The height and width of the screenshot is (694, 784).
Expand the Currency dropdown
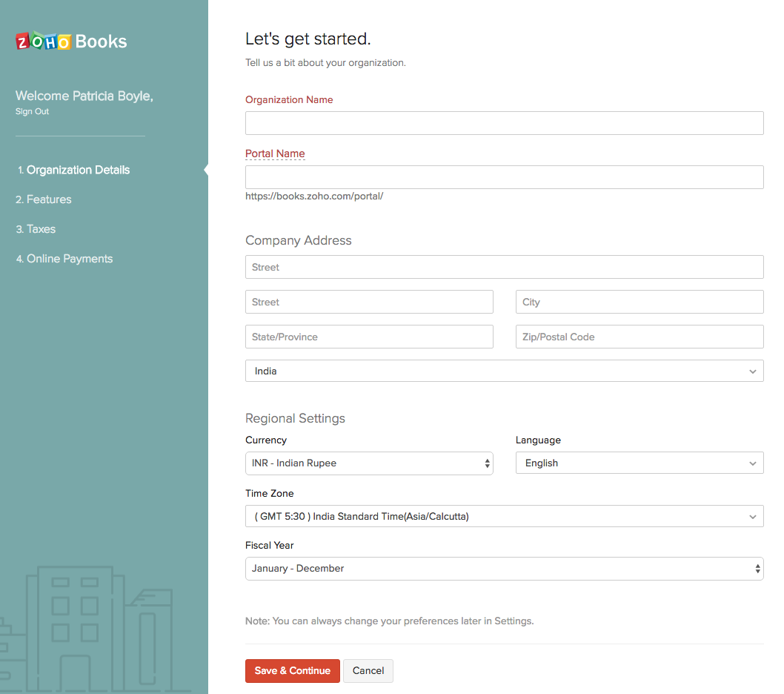[369, 463]
